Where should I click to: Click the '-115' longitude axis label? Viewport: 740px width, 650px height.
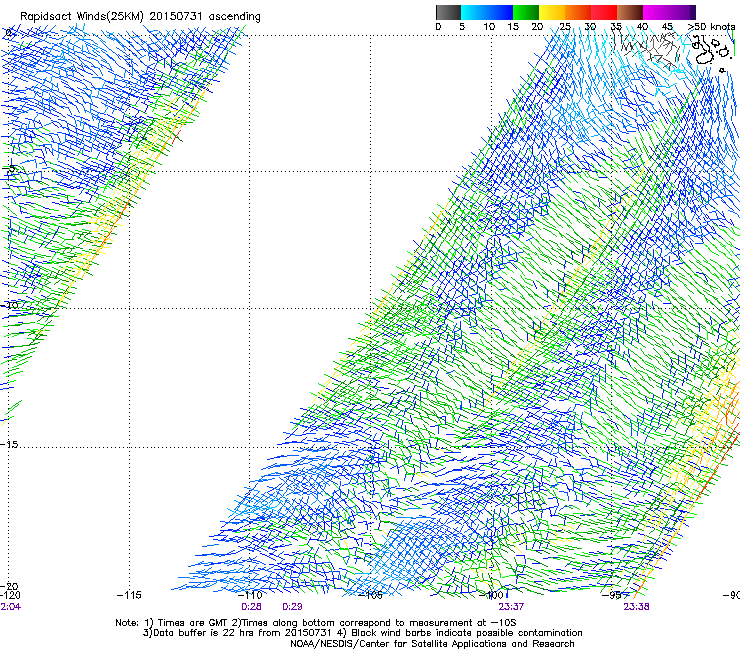[129, 595]
